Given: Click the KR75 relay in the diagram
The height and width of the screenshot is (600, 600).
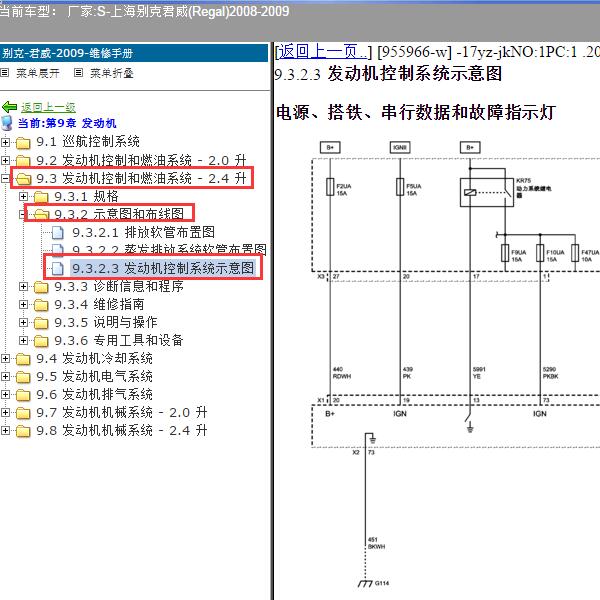Looking at the screenshot, I should click(x=486, y=192).
